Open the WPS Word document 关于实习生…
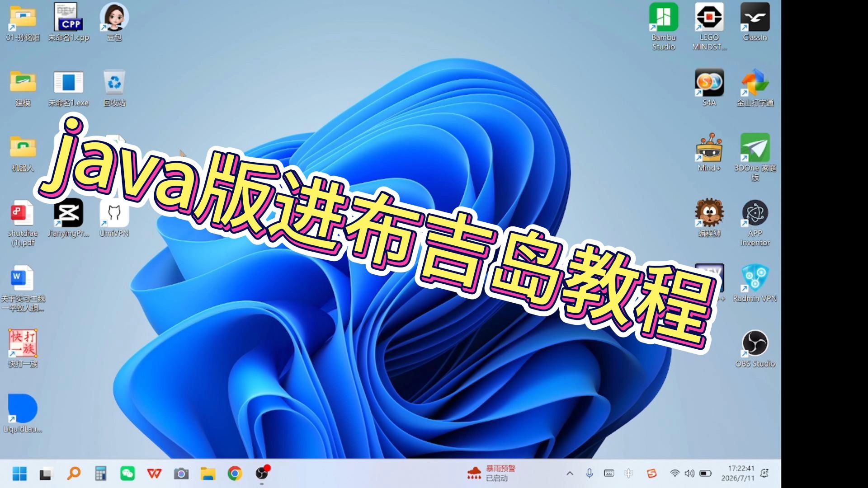This screenshot has height=488, width=868. [23, 288]
